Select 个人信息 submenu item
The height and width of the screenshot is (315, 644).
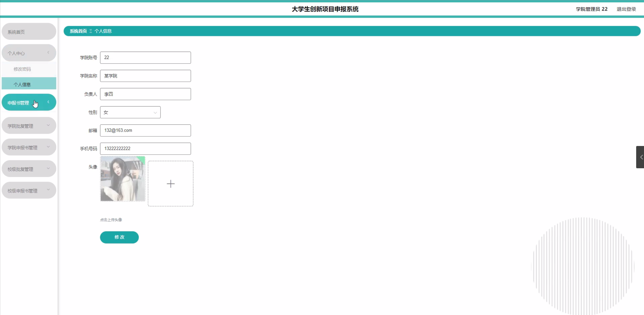[x=22, y=85]
